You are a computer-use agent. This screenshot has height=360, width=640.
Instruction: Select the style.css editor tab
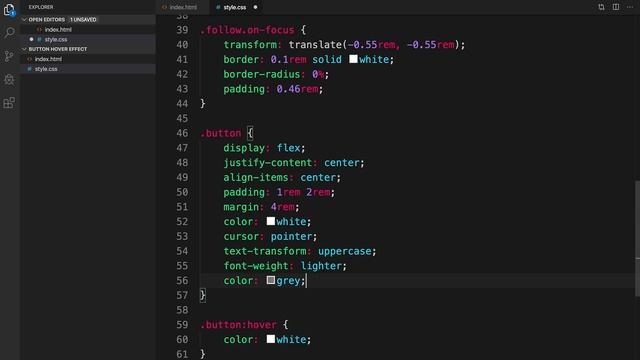tap(235, 7)
